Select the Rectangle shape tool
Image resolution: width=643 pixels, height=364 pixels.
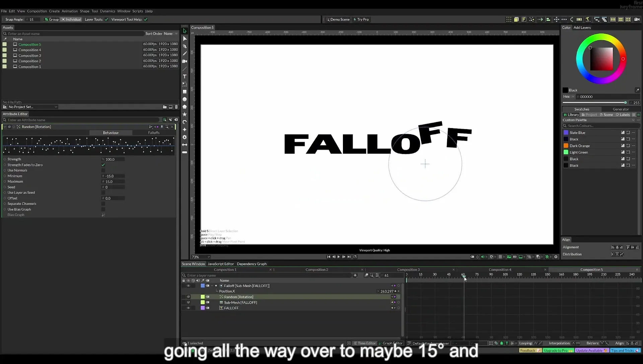185,92
